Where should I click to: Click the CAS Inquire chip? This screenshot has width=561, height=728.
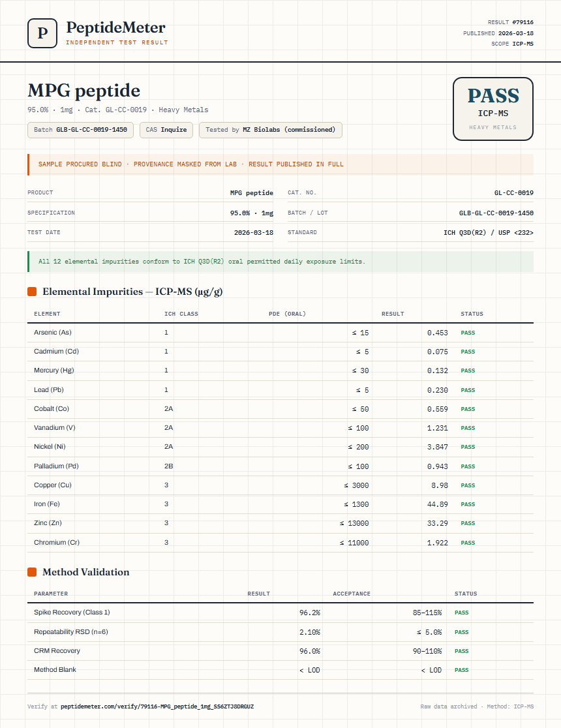tap(166, 130)
